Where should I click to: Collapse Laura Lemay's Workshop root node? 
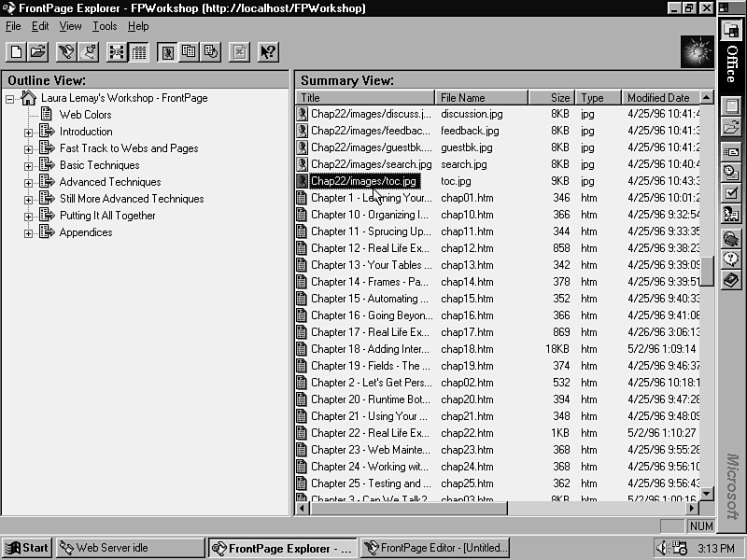point(10,98)
